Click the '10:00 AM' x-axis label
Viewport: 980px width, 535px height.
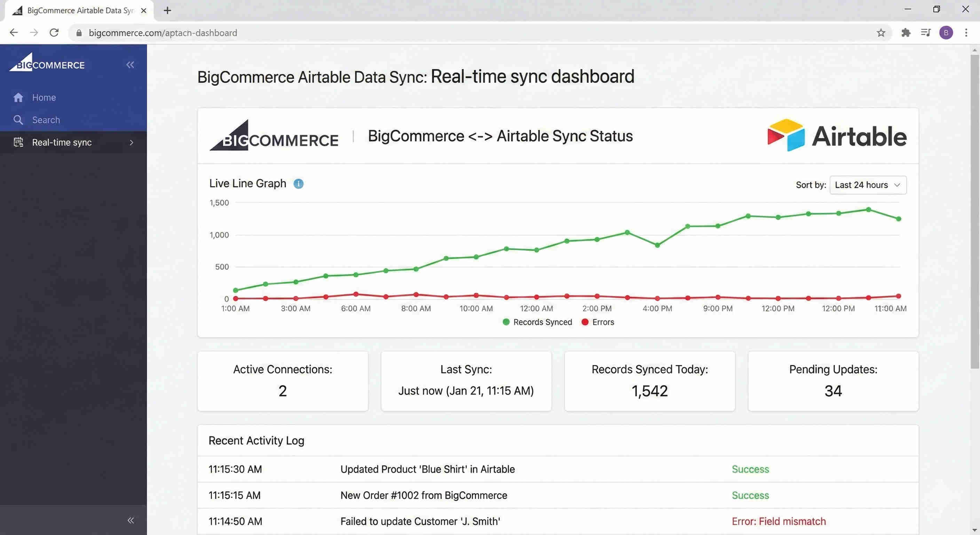pos(476,309)
